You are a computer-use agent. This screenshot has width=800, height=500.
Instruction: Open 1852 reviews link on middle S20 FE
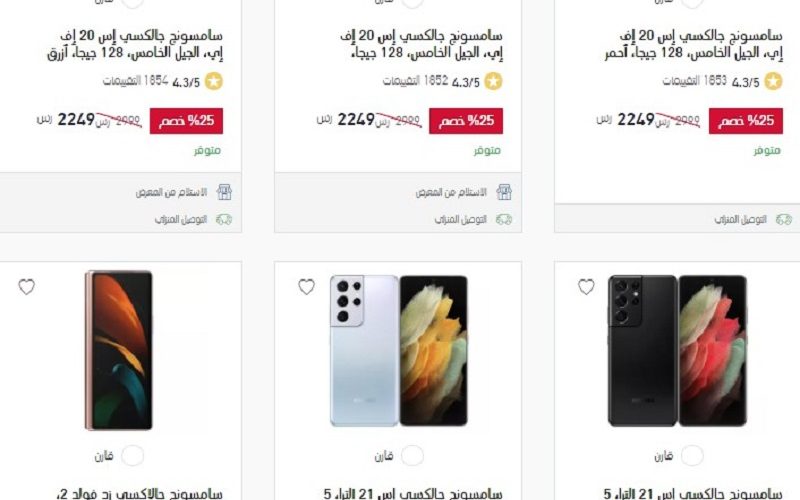pos(415,81)
